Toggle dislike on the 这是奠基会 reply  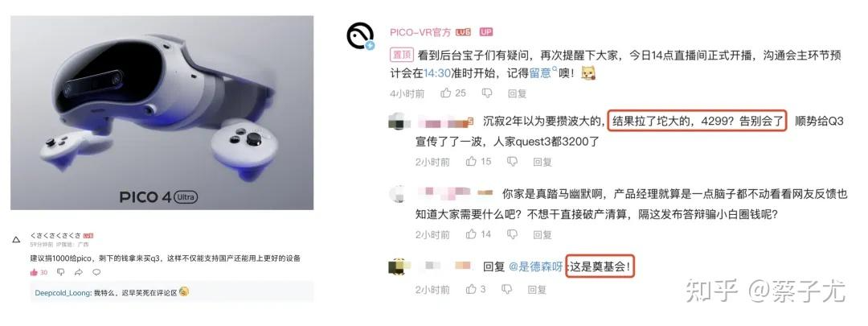coord(506,289)
